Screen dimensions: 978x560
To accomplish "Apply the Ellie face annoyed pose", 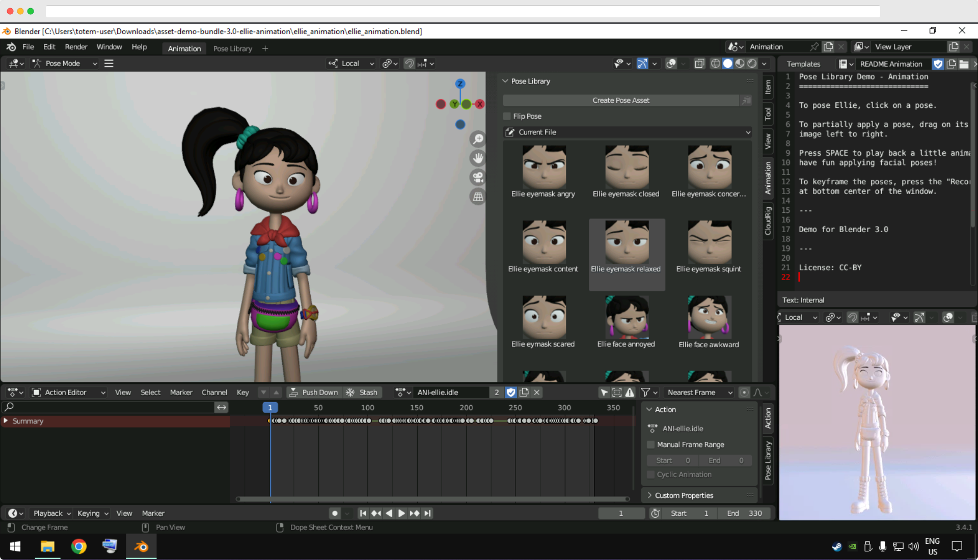I will (x=626, y=322).
